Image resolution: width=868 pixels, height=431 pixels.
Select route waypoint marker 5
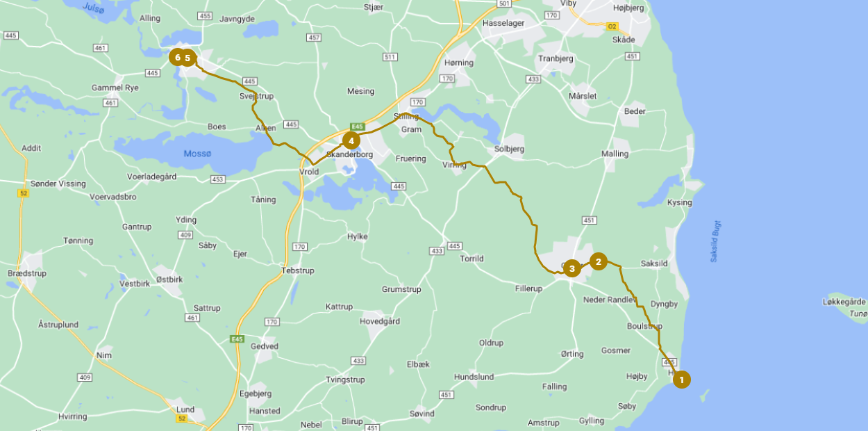(x=187, y=58)
